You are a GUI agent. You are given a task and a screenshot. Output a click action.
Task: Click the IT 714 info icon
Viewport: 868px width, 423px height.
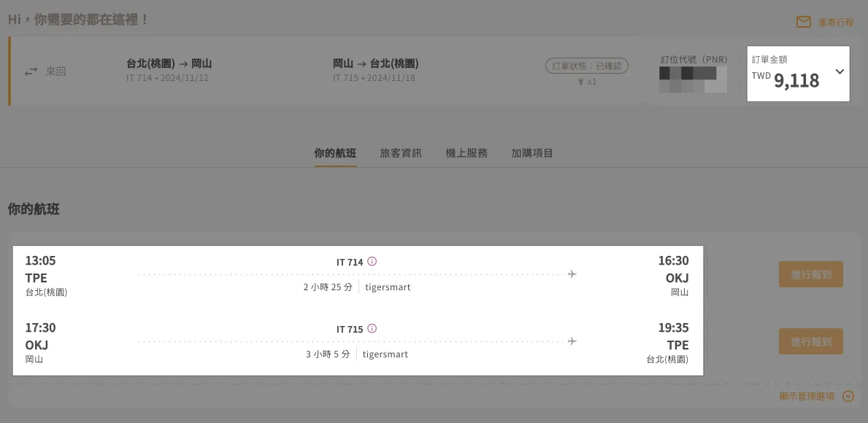point(372,262)
